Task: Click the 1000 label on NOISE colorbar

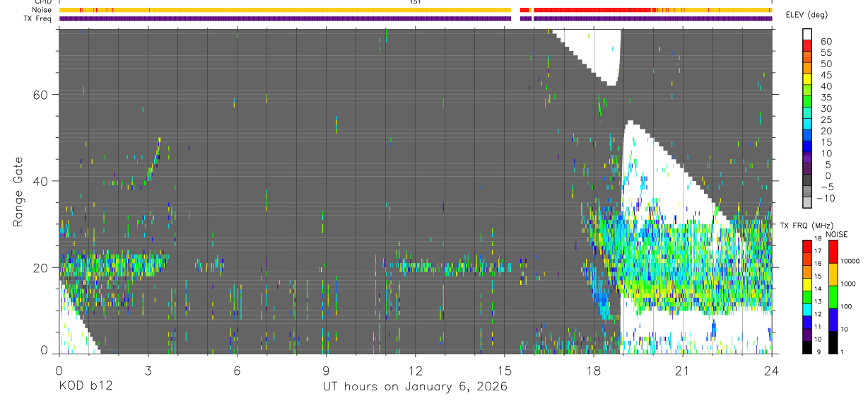Action: click(848, 284)
